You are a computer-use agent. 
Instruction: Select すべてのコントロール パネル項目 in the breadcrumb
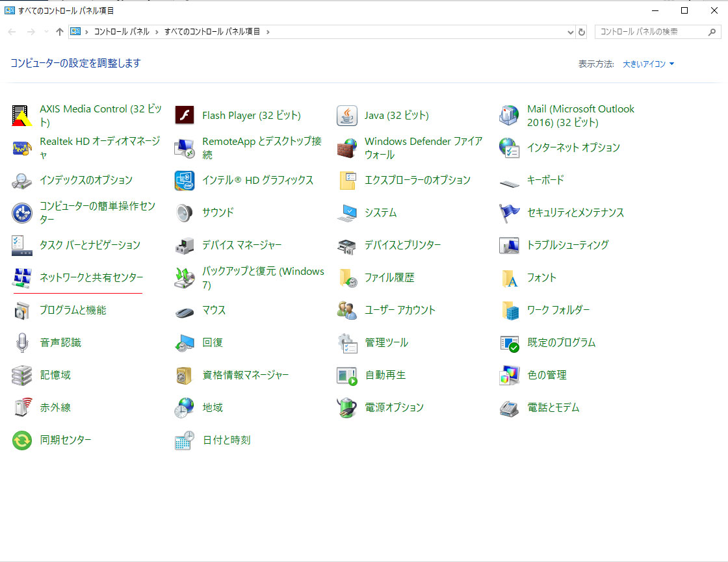212,32
